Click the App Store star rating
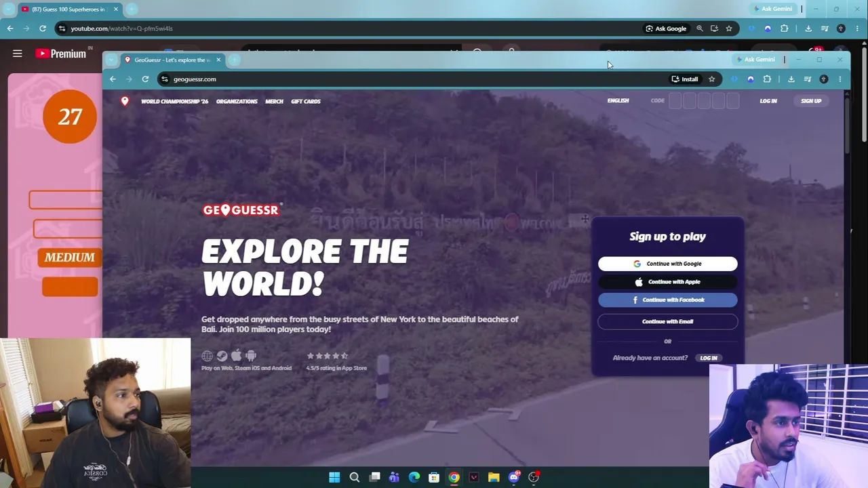 tap(328, 356)
